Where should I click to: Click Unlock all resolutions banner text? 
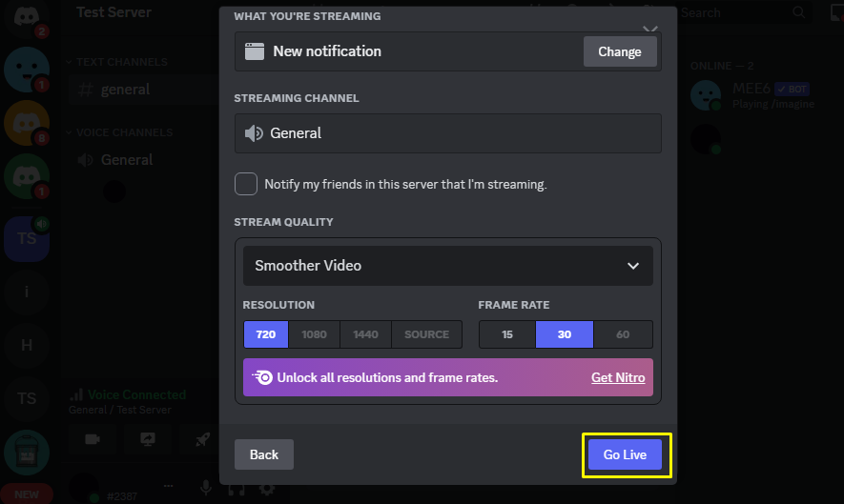tap(387, 377)
